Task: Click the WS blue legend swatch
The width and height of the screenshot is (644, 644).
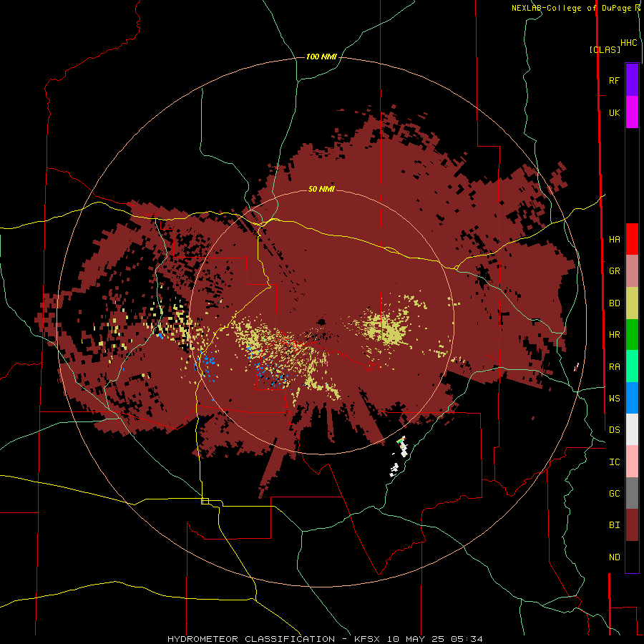Action: (632, 398)
